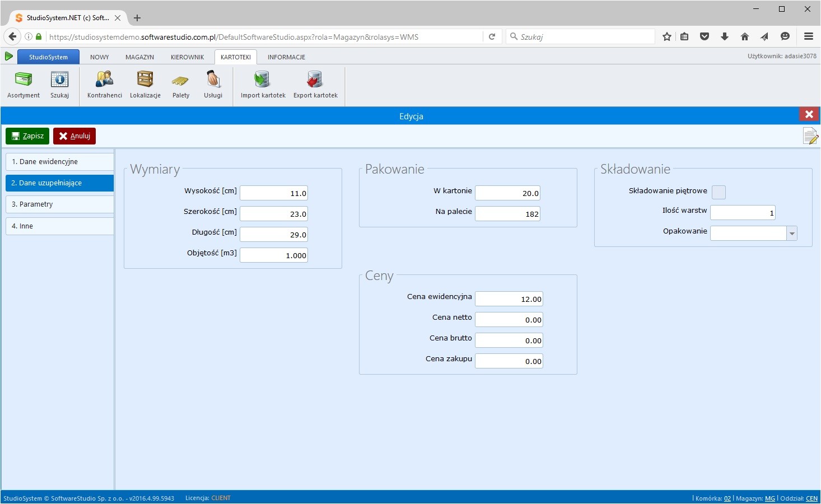This screenshot has width=821, height=504.
Task: Toggle Składowanie piętrowe checkbox
Action: tap(719, 192)
